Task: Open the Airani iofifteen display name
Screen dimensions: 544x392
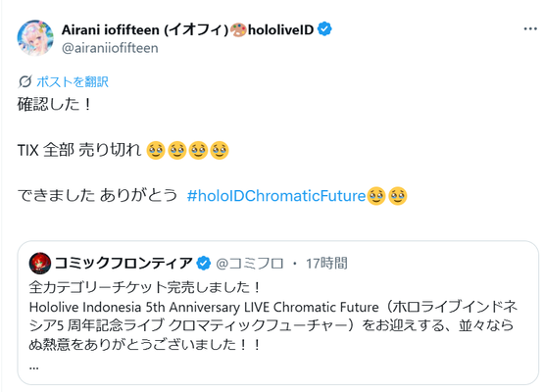Action: [x=145, y=29]
